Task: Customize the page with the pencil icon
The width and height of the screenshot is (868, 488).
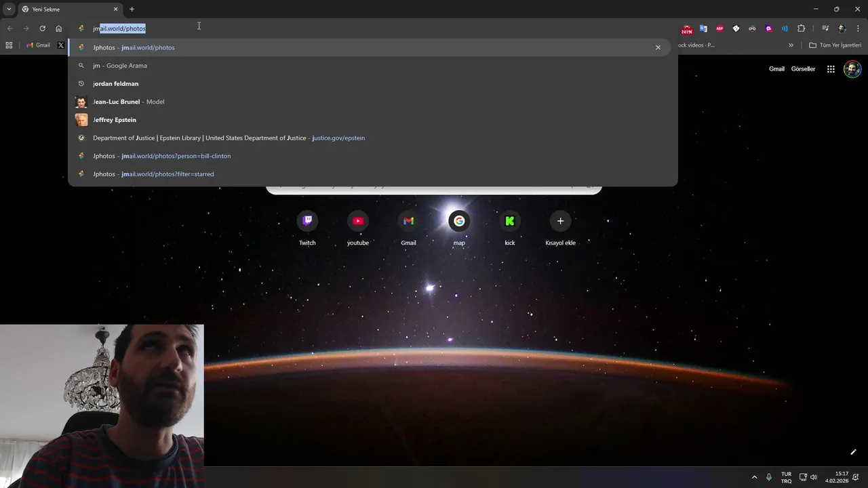Action: (853, 452)
